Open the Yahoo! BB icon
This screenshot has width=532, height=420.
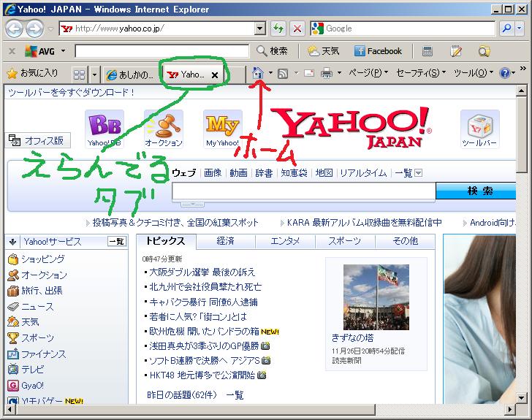(104, 129)
